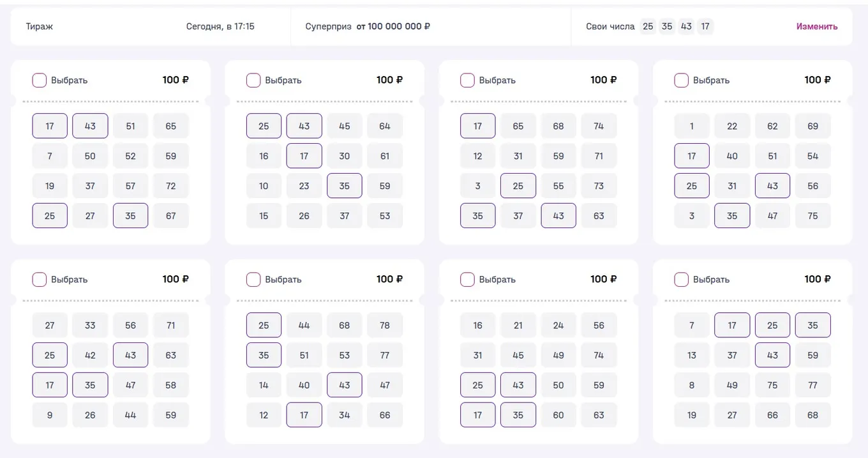Image resolution: width=868 pixels, height=458 pixels.
Task: Check Выбрать for ticket starting 25, 43, 45, 64
Action: click(253, 80)
